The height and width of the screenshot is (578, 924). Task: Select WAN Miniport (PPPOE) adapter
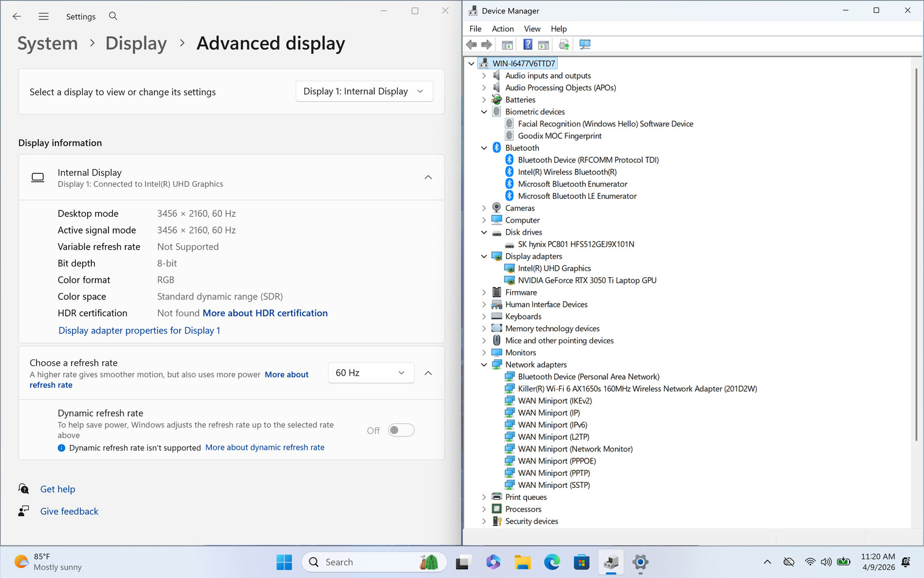[557, 461]
